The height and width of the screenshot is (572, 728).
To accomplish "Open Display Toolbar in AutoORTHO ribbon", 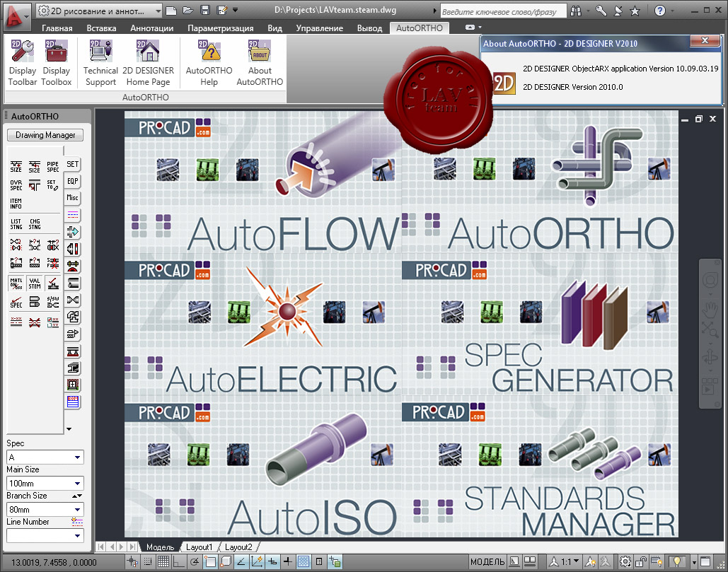I will 23,63.
